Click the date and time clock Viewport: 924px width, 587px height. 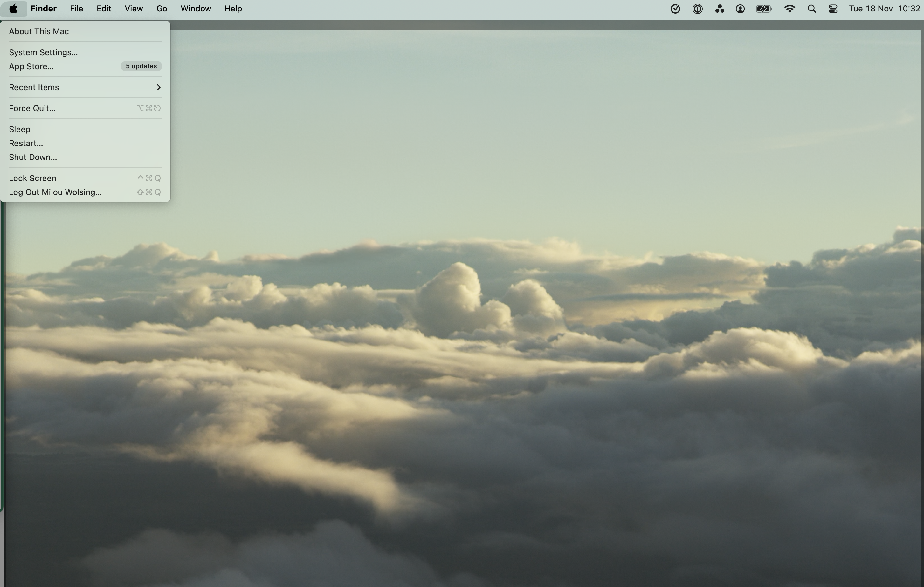click(x=884, y=9)
